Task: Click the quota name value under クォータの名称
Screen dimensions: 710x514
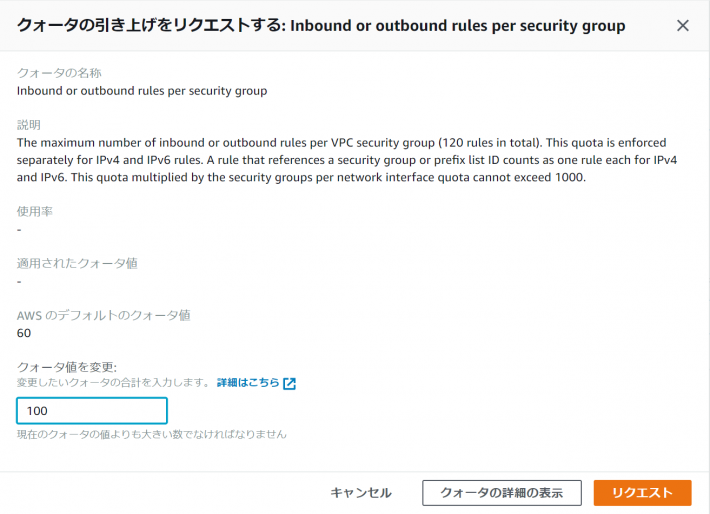Action: (x=142, y=91)
